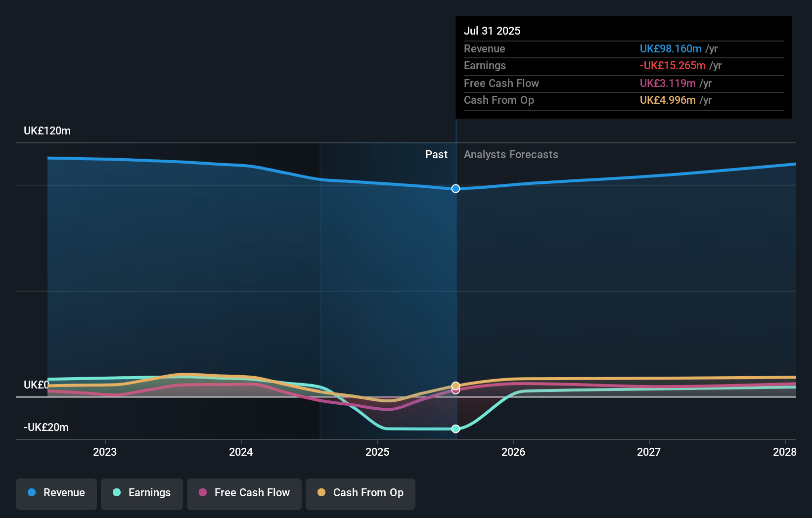The height and width of the screenshot is (518, 812).
Task: Toggle the Revenue series legend button
Action: coord(56,493)
